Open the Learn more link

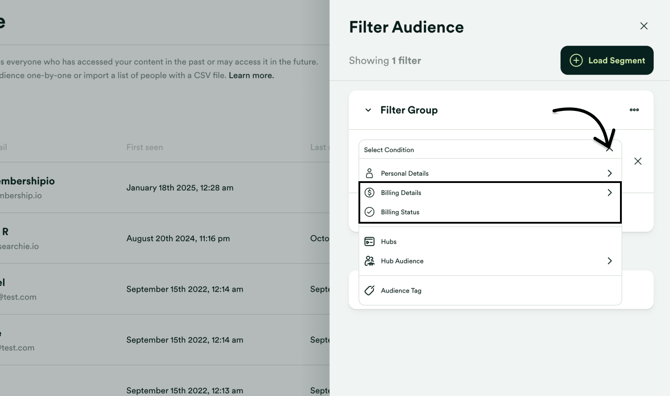251,75
